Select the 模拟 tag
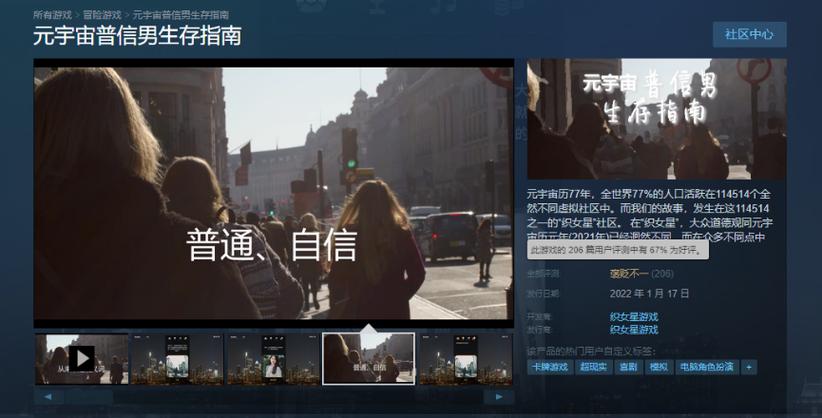 pyautogui.click(x=659, y=367)
